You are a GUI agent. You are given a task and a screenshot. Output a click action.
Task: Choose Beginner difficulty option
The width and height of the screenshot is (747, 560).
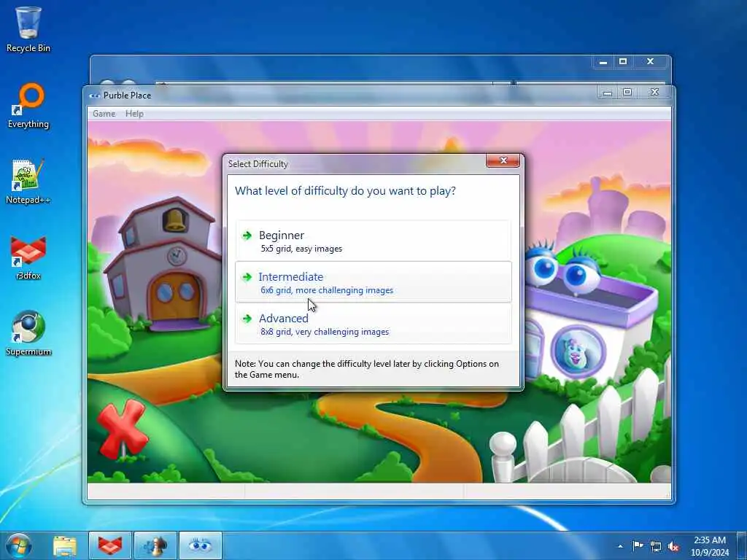click(373, 241)
